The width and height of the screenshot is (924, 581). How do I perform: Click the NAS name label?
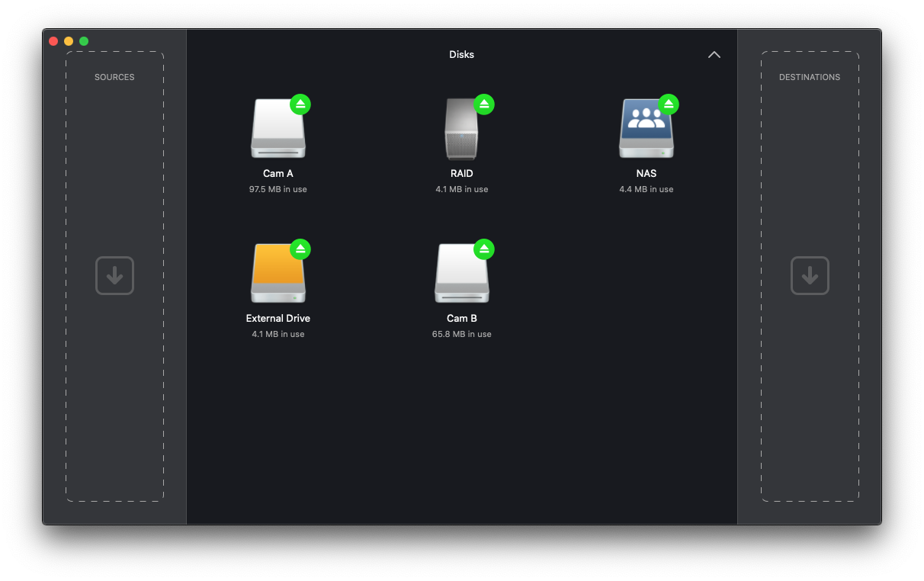646,174
